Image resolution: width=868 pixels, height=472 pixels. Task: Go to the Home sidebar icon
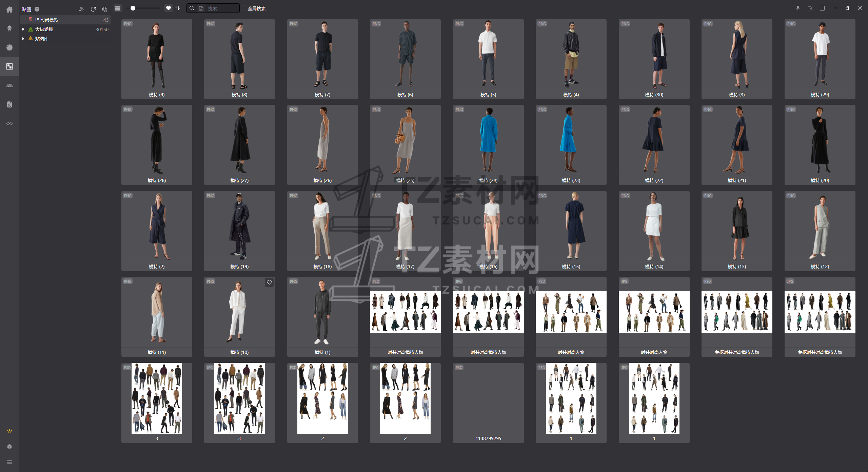coord(9,10)
